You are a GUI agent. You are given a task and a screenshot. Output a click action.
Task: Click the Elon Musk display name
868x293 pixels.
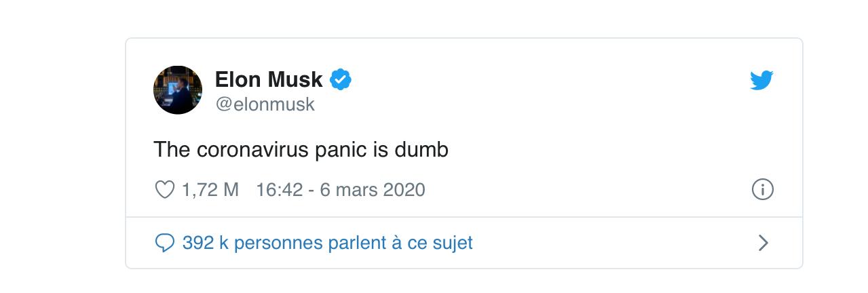(269, 80)
